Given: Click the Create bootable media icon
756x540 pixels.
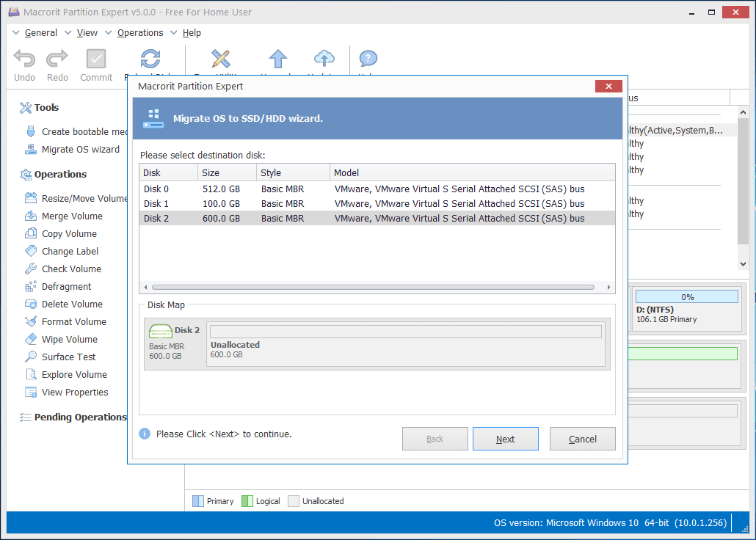Looking at the screenshot, I should pos(31,131).
